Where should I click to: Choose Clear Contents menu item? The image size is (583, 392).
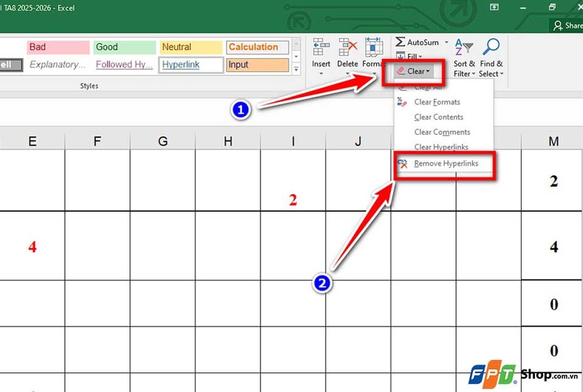coord(444,117)
